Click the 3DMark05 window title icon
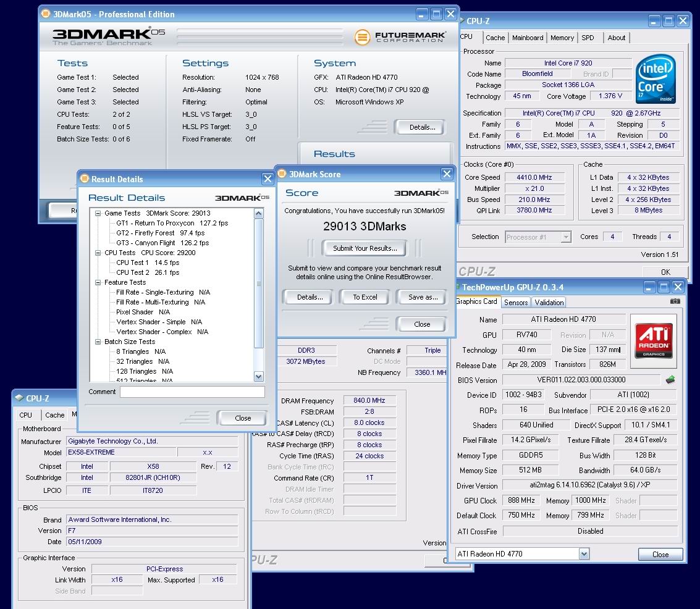The height and width of the screenshot is (609, 700). point(46,14)
